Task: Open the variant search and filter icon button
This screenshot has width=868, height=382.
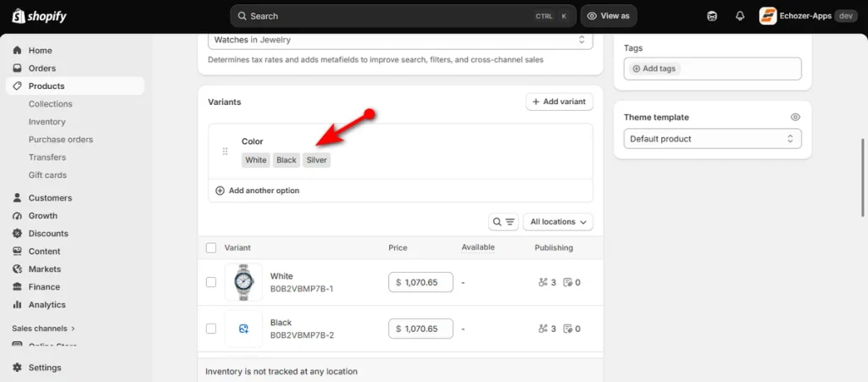Action: 504,222
